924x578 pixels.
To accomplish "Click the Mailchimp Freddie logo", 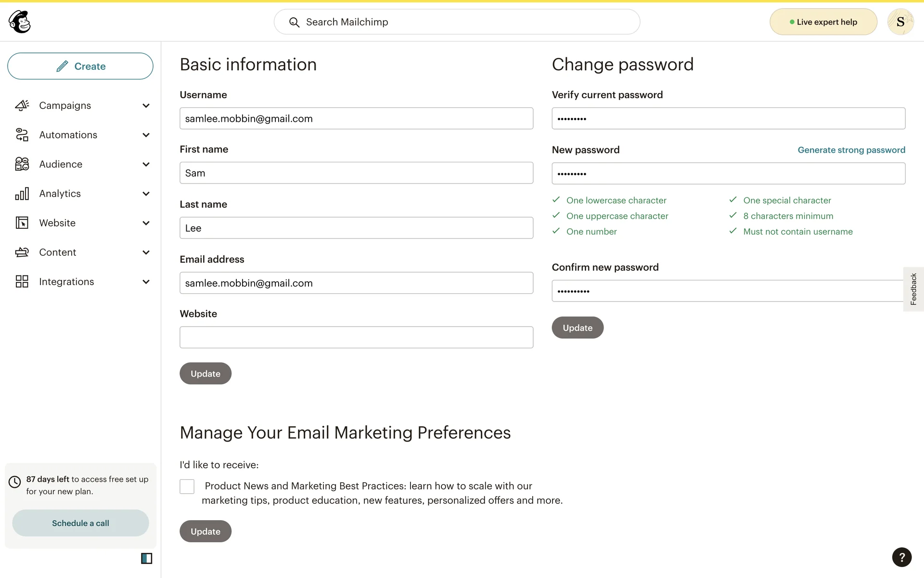I will [x=20, y=22].
